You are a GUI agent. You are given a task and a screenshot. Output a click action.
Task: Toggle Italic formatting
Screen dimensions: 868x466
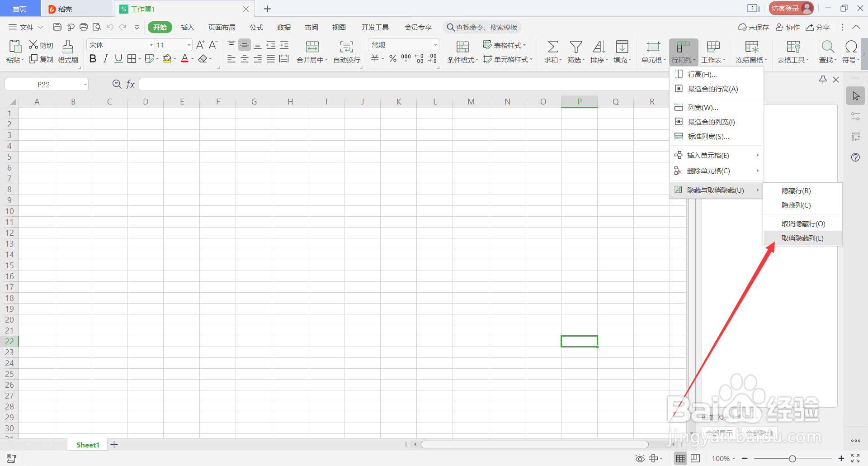[x=105, y=59]
